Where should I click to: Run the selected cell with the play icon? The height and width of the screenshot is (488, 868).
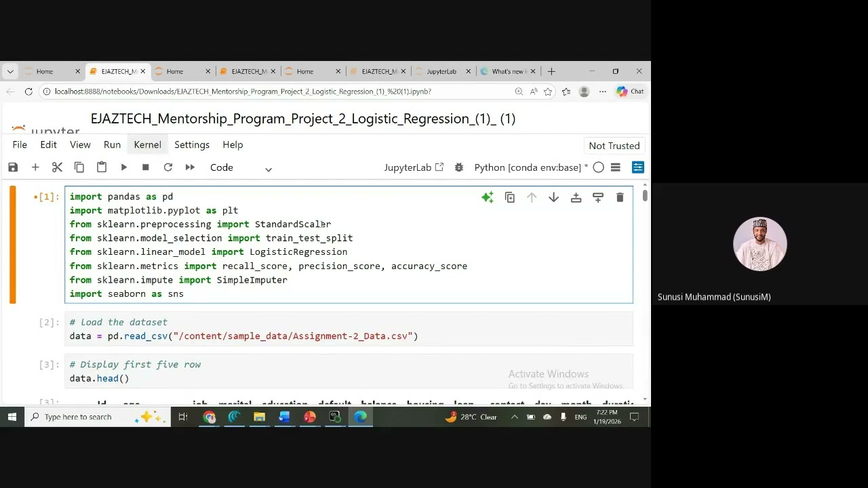tap(123, 167)
